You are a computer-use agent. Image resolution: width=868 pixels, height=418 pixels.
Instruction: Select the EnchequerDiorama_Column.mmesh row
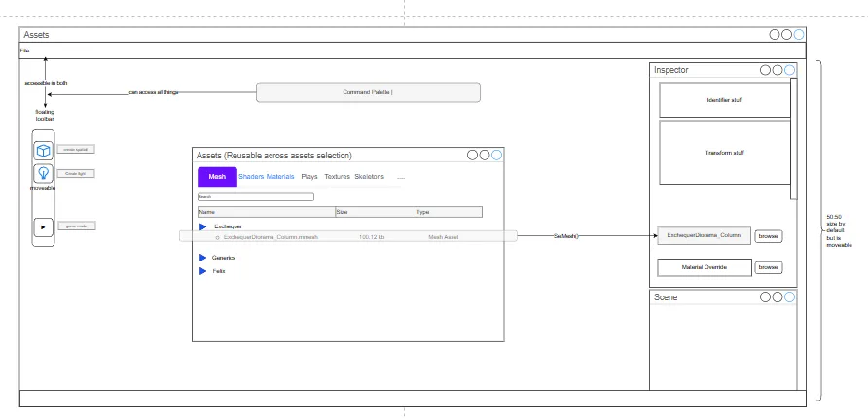click(348, 236)
